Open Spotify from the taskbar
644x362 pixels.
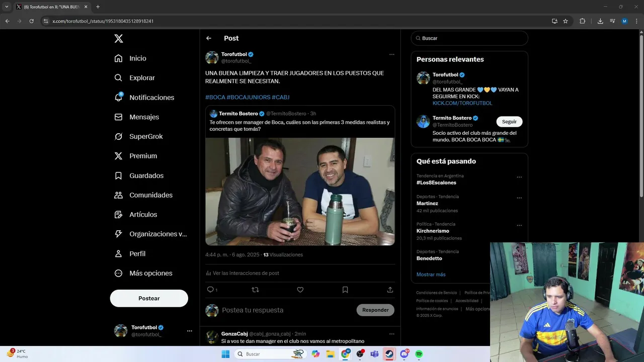coord(419,354)
